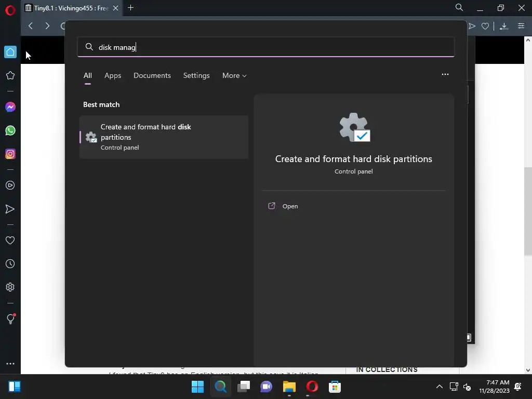Click network and volume tray icons

pos(460,387)
